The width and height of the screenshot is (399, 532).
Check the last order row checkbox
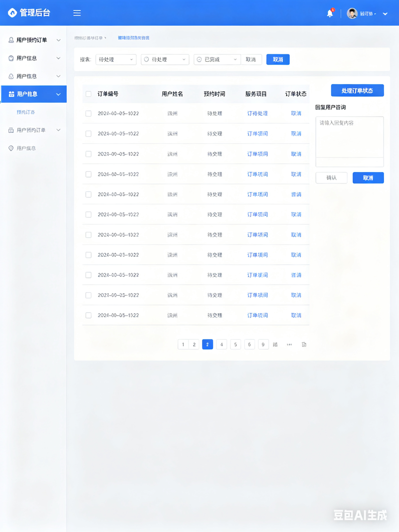(89, 315)
